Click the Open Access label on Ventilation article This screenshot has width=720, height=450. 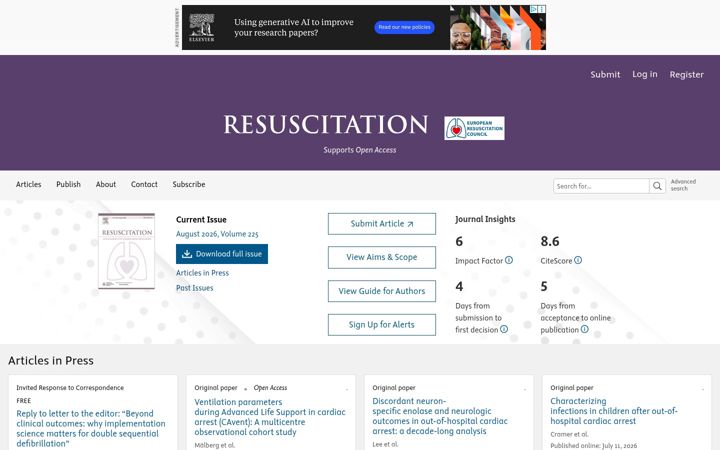pos(270,388)
